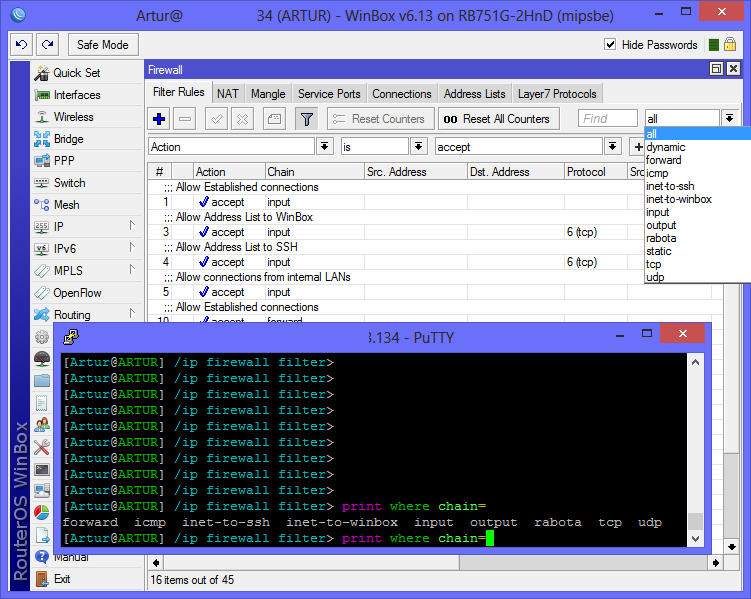Open Quick Set in sidebar
Screen dimensions: 751x599
[88, 73]
